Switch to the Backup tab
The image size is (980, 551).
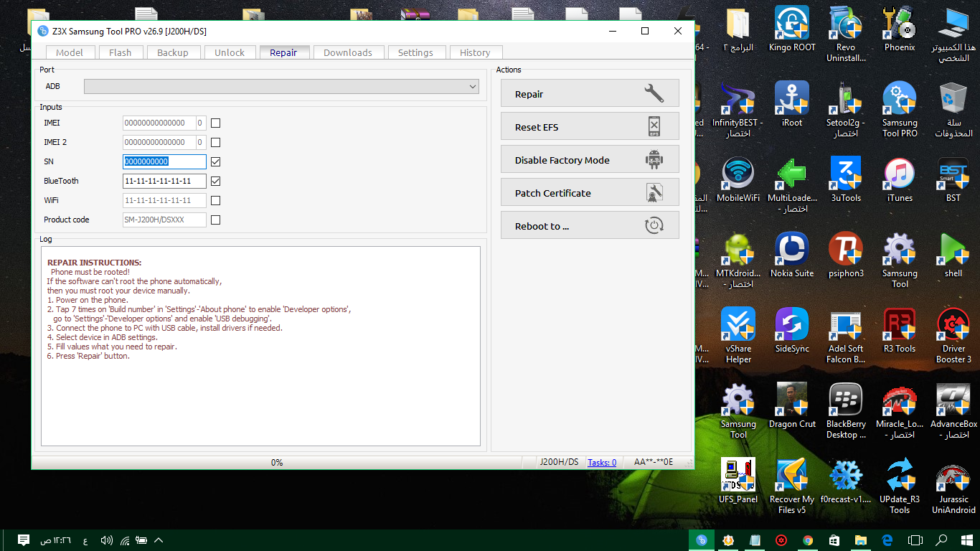click(x=172, y=52)
